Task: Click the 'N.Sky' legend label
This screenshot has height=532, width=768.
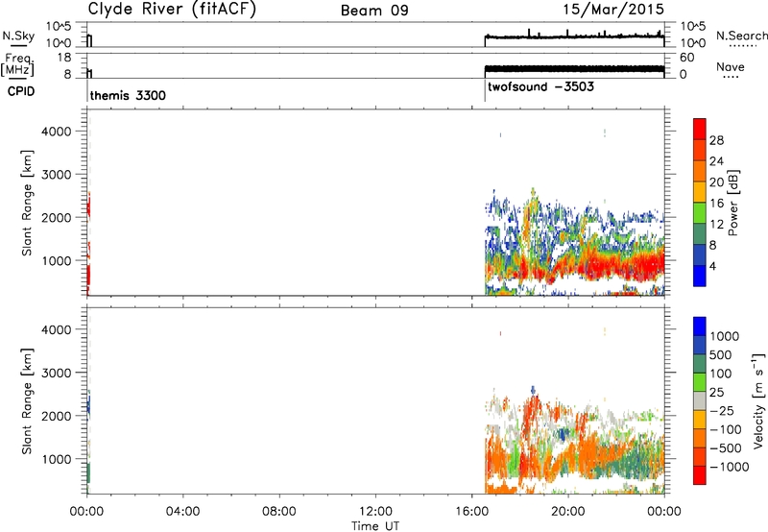Action: [x=18, y=36]
